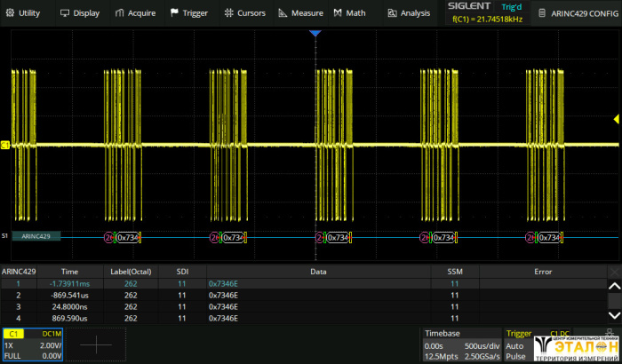
Task: Open the Display menu
Action: [80, 13]
